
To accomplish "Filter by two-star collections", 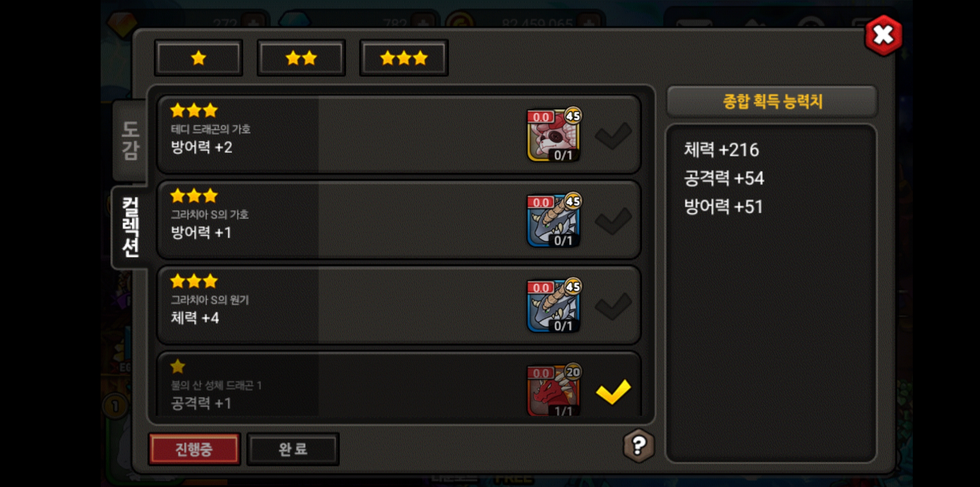I will (x=301, y=58).
